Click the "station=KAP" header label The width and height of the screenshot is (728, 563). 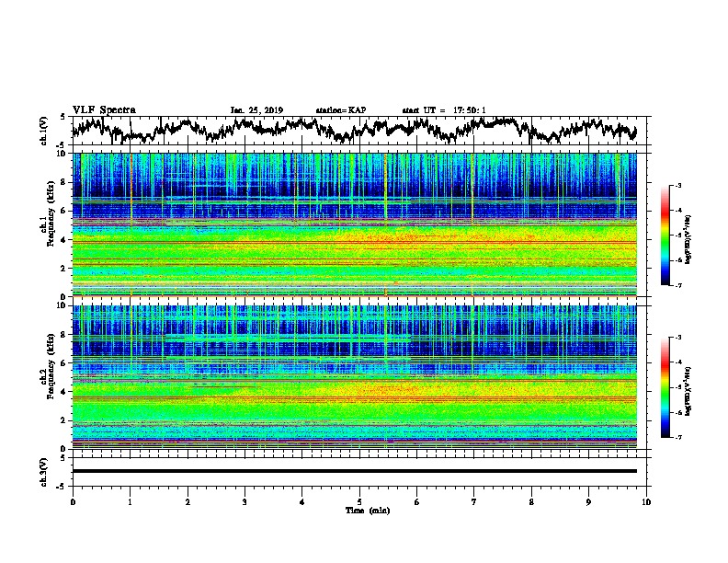coord(341,110)
